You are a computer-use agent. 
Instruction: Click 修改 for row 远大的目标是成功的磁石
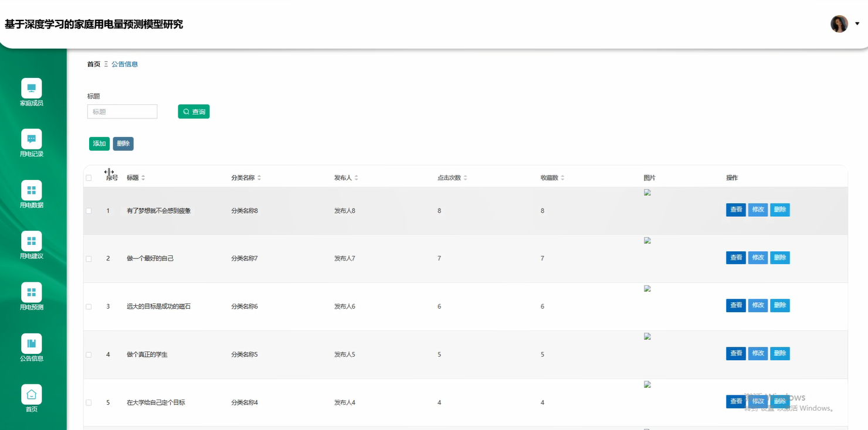pyautogui.click(x=758, y=305)
